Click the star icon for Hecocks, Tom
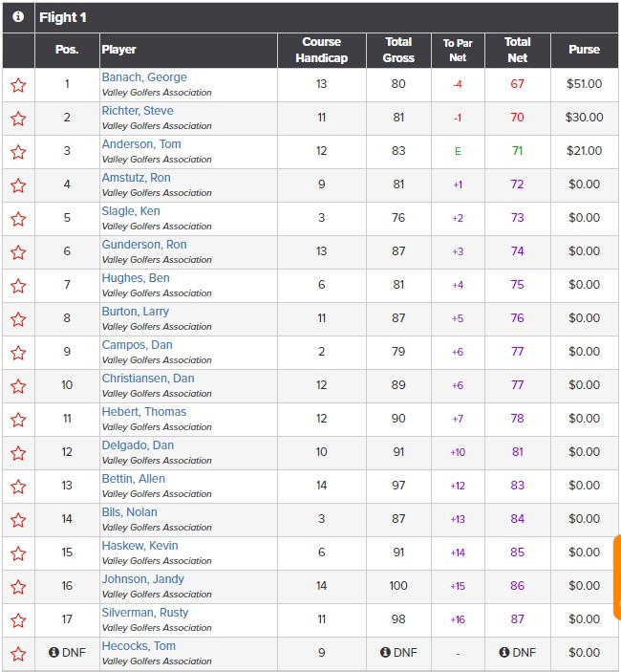 18,654
